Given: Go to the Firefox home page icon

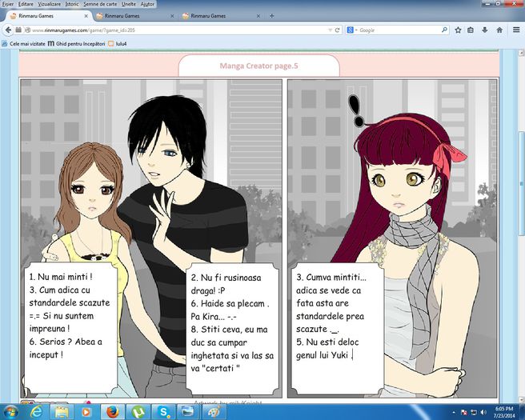Looking at the screenshot, I should click(499, 30).
